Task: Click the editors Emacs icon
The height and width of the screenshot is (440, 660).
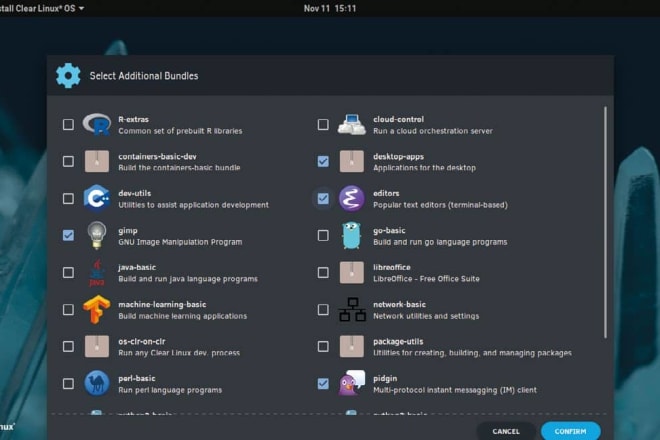Action: (x=352, y=198)
